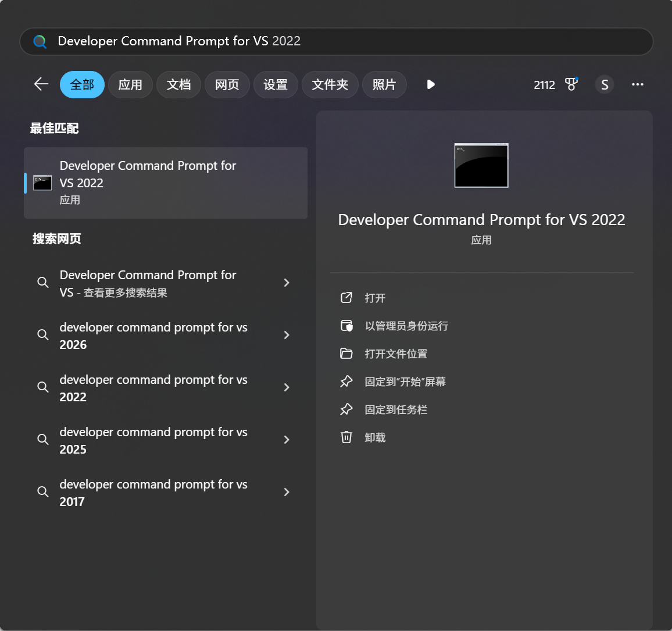
Task: Open the S account avatar
Action: 605,84
